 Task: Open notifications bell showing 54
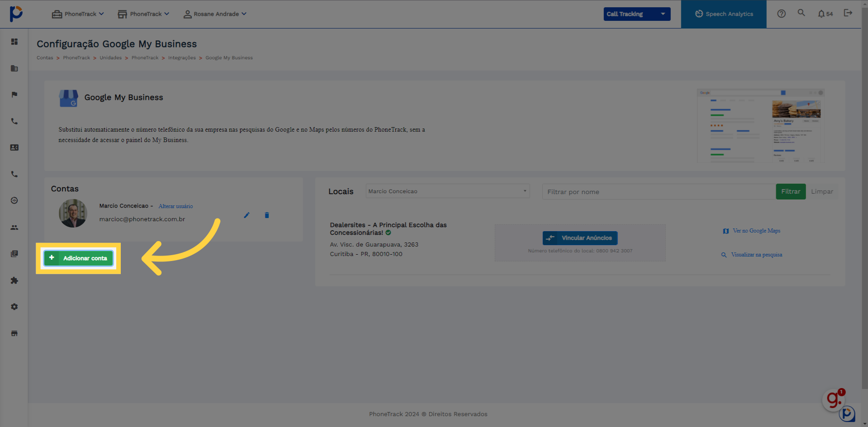[x=825, y=14]
